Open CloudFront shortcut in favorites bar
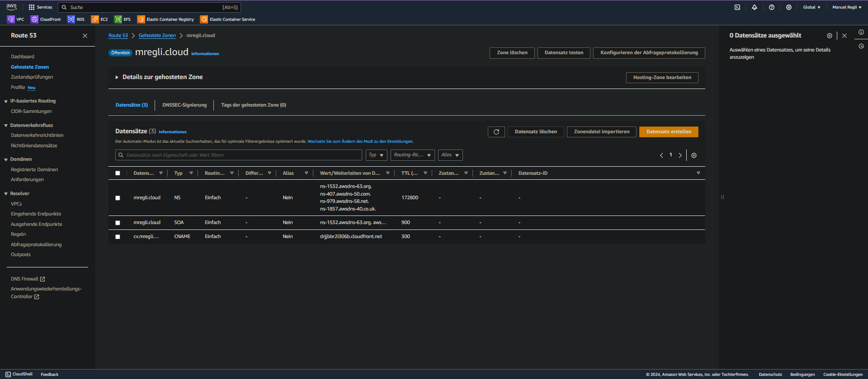Viewport: 868px width, 379px height. tap(46, 19)
